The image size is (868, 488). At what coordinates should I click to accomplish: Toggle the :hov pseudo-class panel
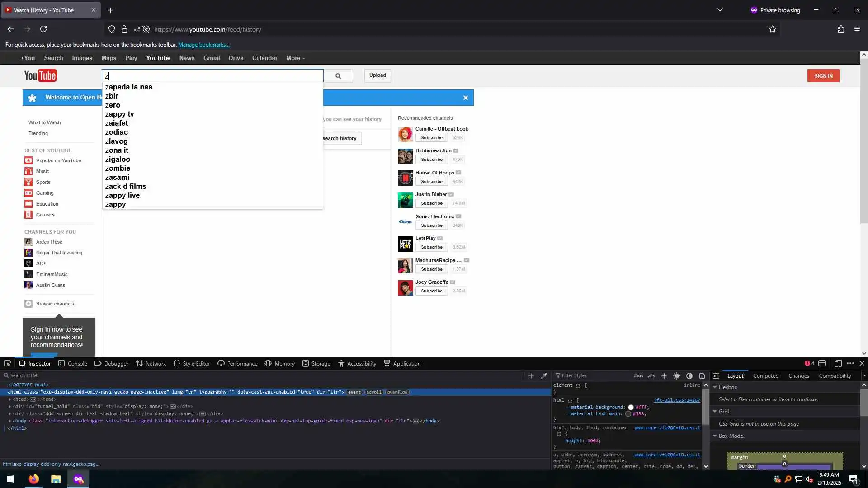(x=638, y=375)
